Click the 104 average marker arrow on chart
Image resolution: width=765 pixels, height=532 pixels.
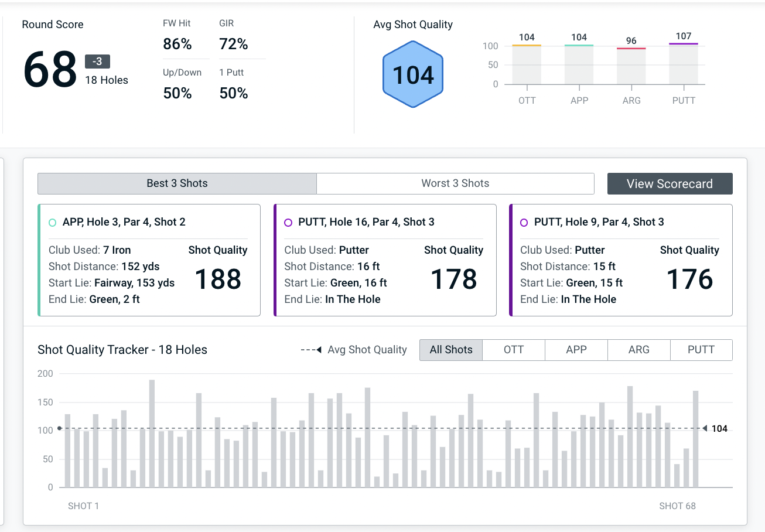coord(705,428)
